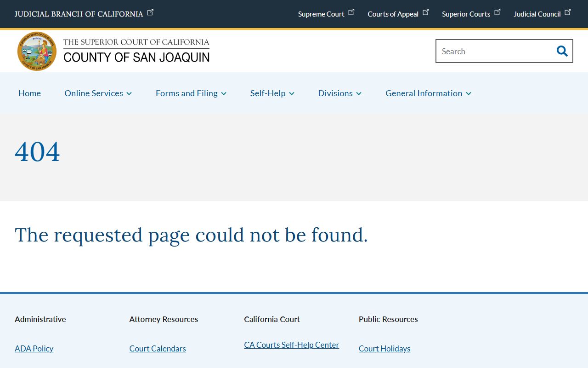Expand the Divisions menu chevron

click(x=359, y=93)
